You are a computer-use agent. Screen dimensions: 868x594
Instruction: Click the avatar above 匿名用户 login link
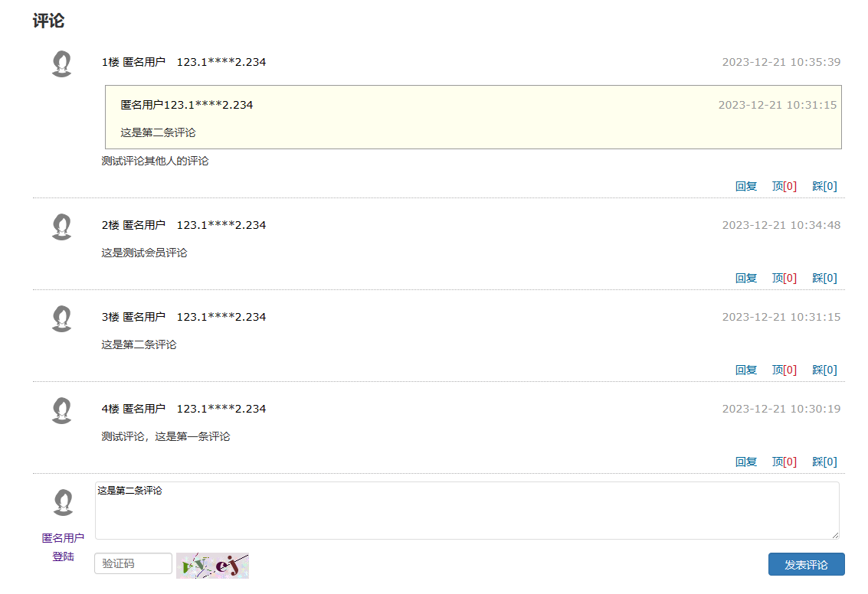click(x=63, y=502)
